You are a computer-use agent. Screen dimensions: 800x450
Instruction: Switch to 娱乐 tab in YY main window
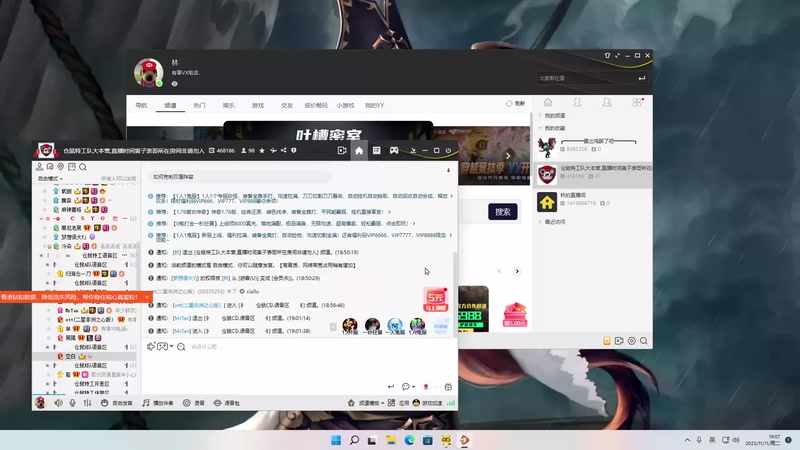pyautogui.click(x=229, y=106)
